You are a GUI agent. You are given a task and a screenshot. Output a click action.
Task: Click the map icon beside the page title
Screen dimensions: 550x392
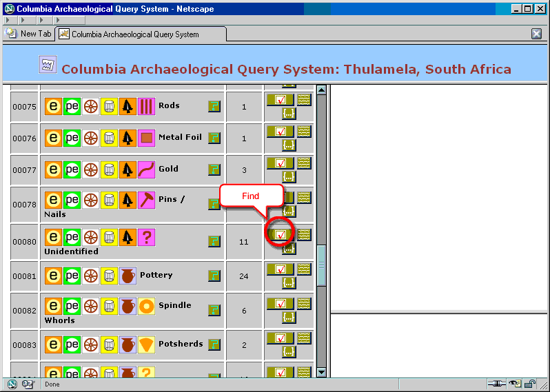click(x=48, y=65)
